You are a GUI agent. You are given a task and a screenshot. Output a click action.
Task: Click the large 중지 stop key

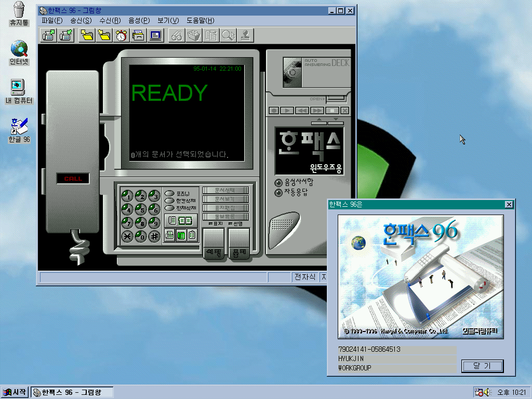click(240, 244)
